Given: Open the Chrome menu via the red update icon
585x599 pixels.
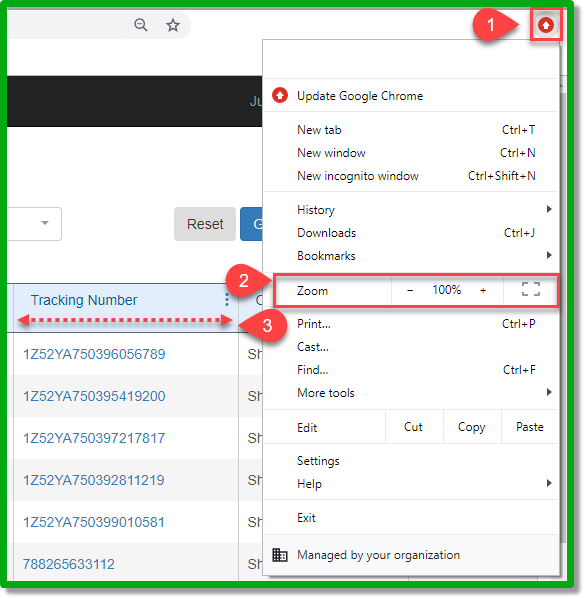Looking at the screenshot, I should click(546, 25).
